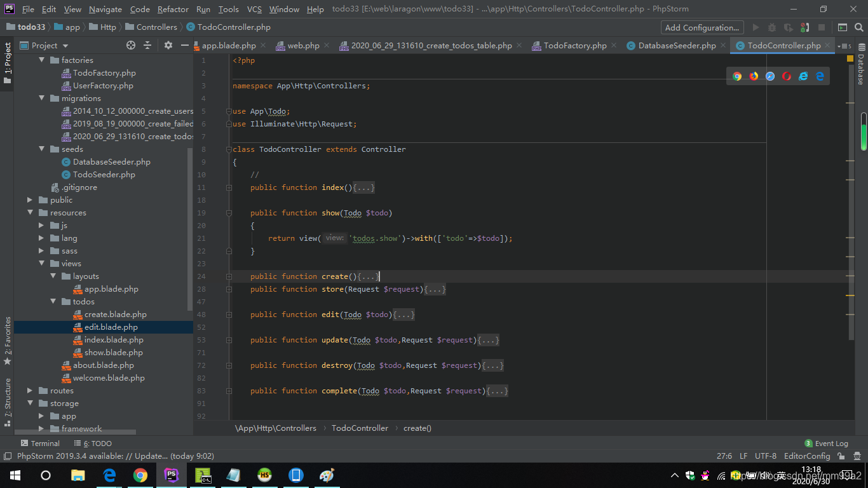Close the app.blade.php tab
Screen dimensions: 868x488
click(263, 45)
